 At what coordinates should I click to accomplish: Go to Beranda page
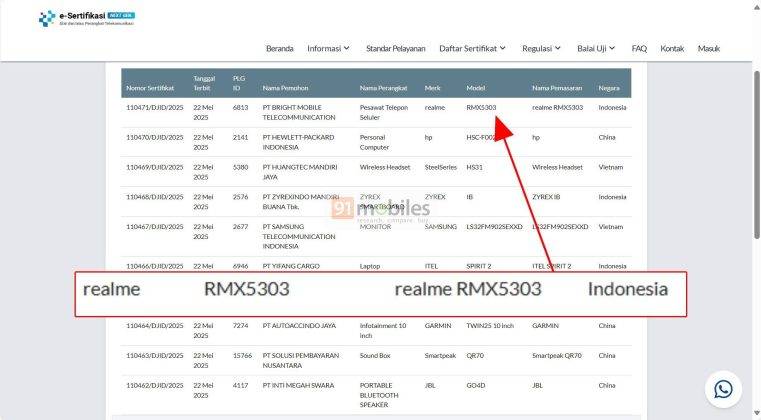[280, 49]
